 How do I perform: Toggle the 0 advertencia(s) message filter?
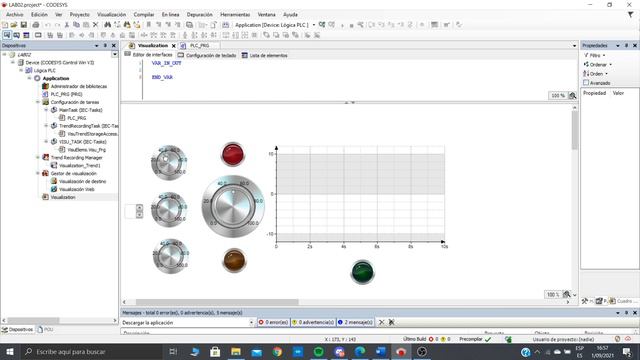(x=313, y=322)
